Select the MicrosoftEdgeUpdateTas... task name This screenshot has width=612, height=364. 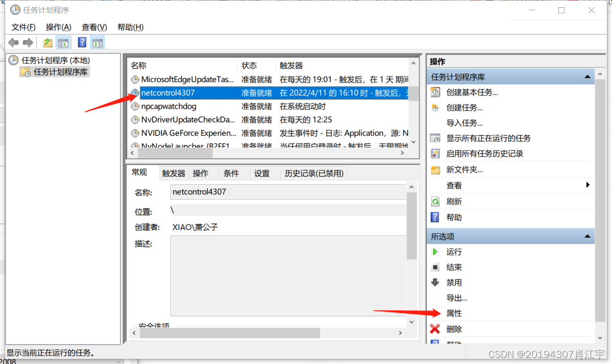(187, 80)
